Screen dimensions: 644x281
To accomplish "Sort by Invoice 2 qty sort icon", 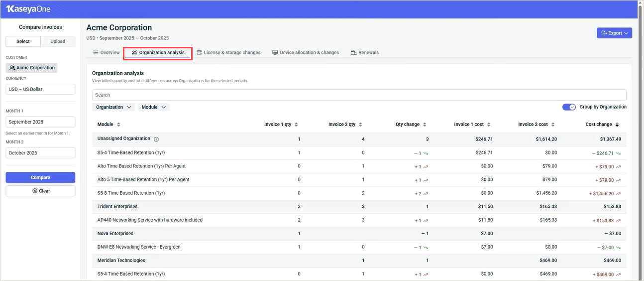I will [x=360, y=125].
